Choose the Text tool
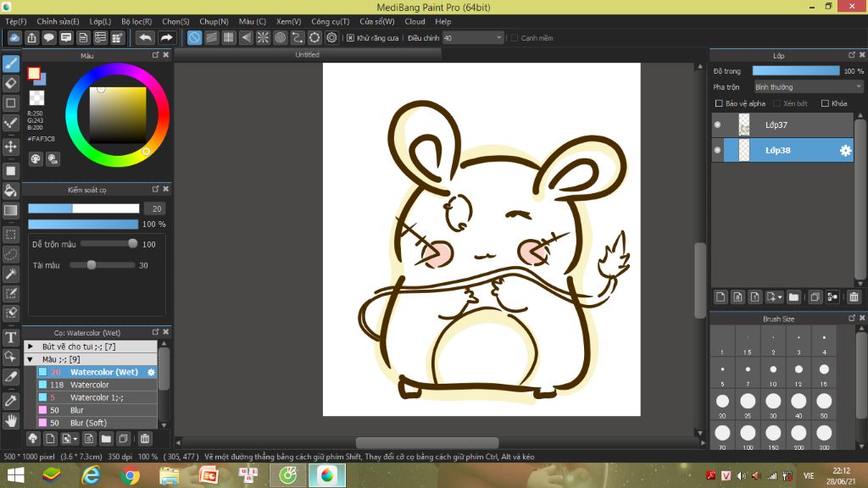868x488 pixels. point(11,337)
